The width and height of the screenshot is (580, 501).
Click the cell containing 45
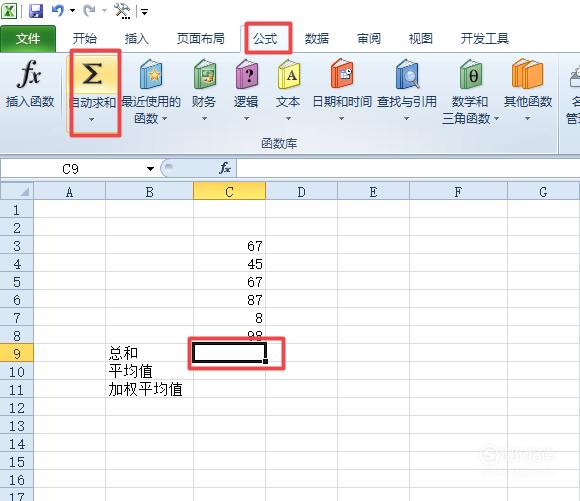tap(229, 264)
